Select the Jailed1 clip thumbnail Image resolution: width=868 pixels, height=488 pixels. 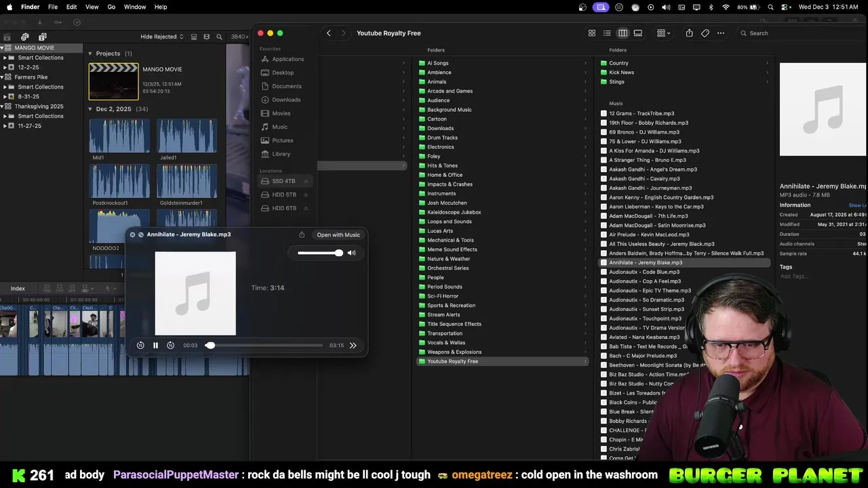187,136
